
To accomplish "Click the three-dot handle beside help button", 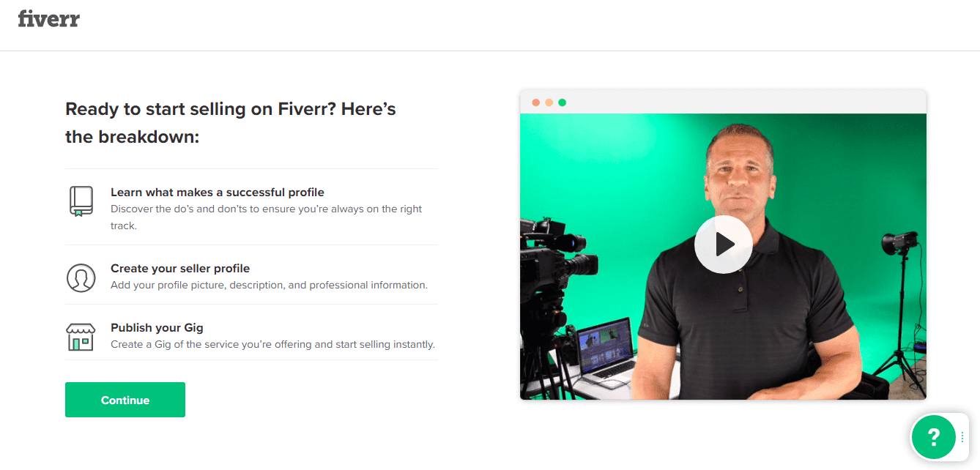I will click(962, 437).
